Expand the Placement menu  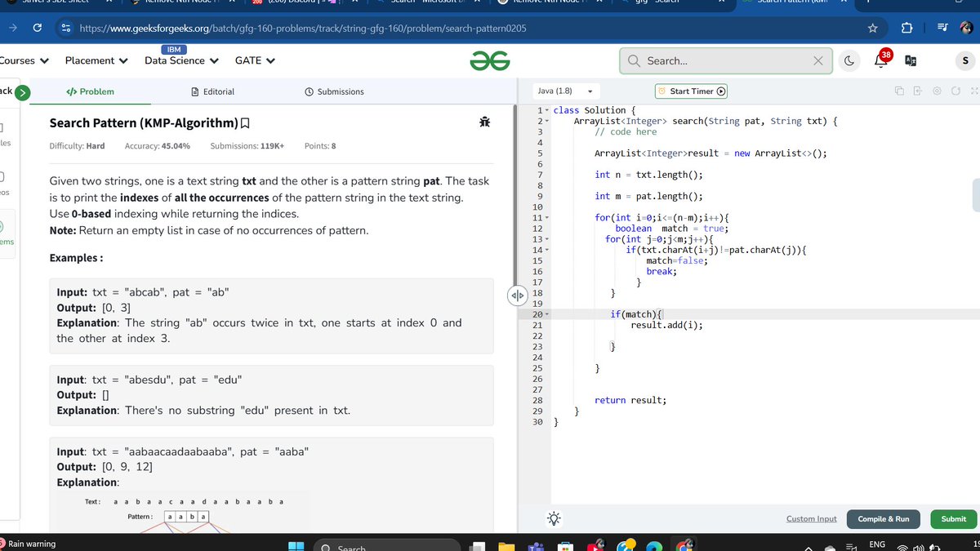pos(96,60)
